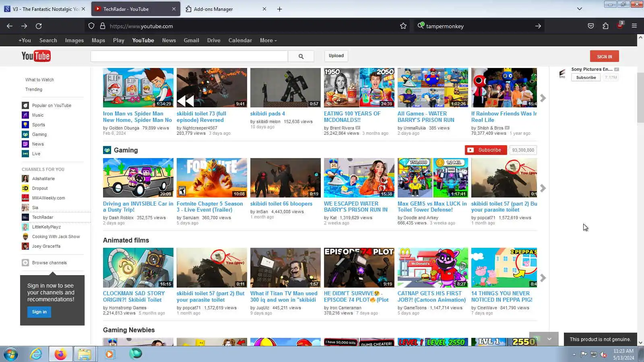
Task: Show hidden system tray icons
Action: pos(574,354)
